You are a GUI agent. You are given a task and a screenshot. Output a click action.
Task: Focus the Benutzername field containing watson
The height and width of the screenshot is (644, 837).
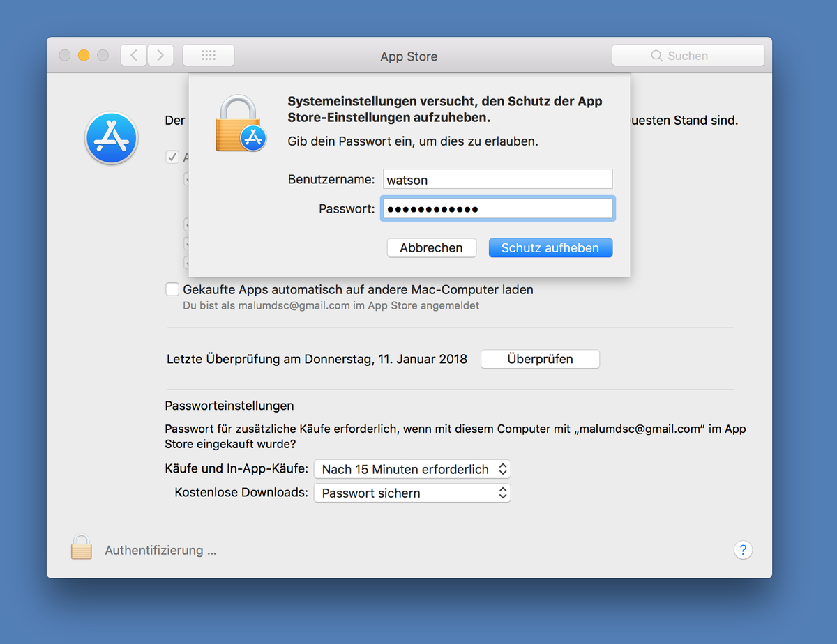tap(498, 179)
